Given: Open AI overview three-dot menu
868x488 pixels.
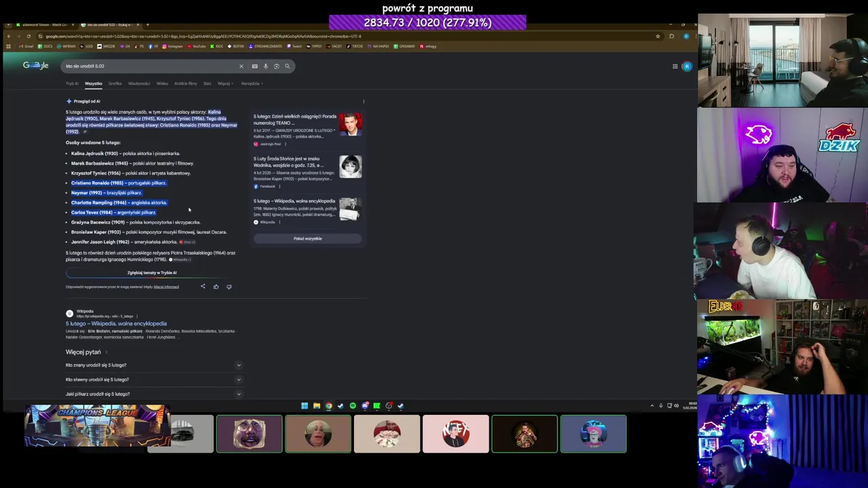Looking at the screenshot, I should click(363, 101).
